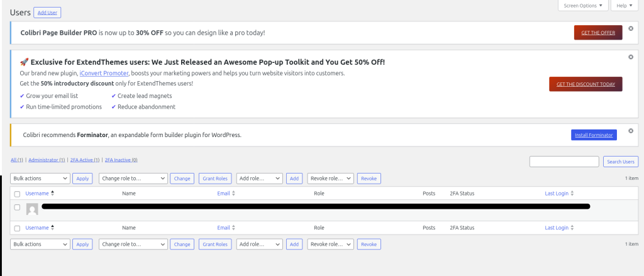Sort by Email in the table footer

click(x=224, y=228)
